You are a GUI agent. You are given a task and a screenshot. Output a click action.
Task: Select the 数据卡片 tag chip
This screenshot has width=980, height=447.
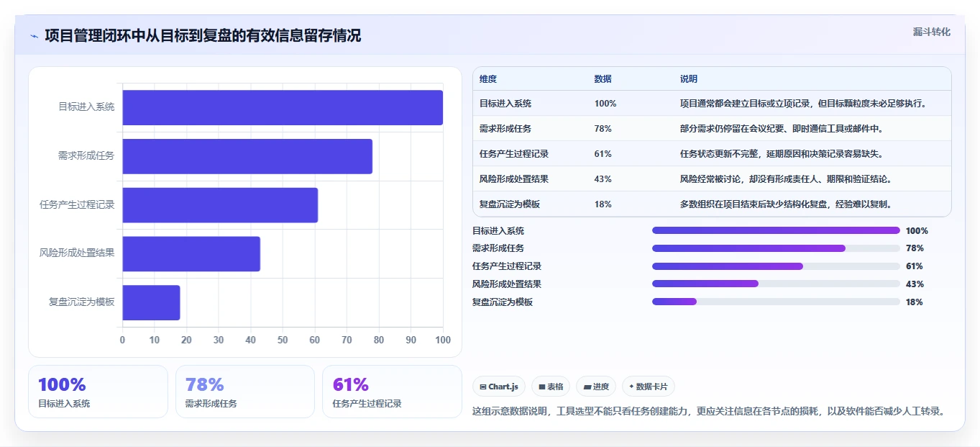pos(649,387)
